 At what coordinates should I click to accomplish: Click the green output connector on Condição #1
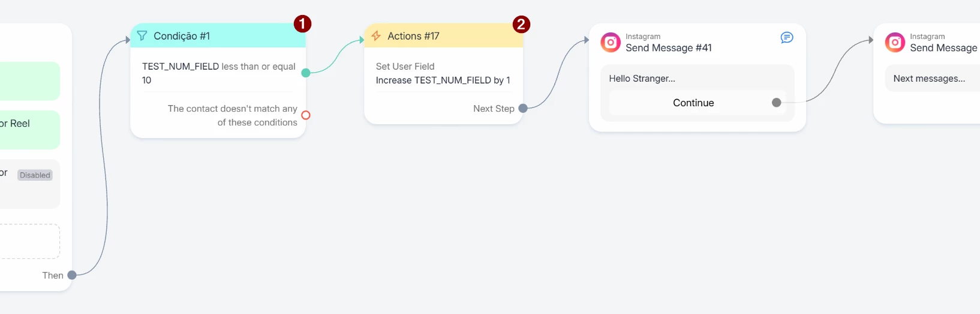click(x=306, y=73)
